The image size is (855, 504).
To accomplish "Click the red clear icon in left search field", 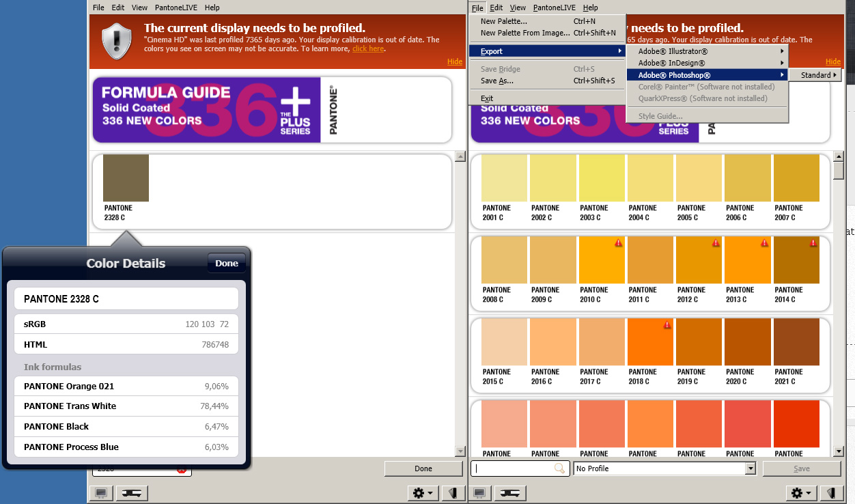I will [x=182, y=470].
